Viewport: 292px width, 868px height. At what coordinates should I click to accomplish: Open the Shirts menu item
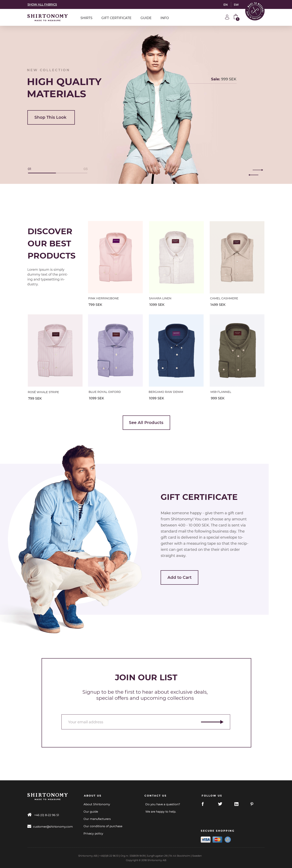click(86, 18)
